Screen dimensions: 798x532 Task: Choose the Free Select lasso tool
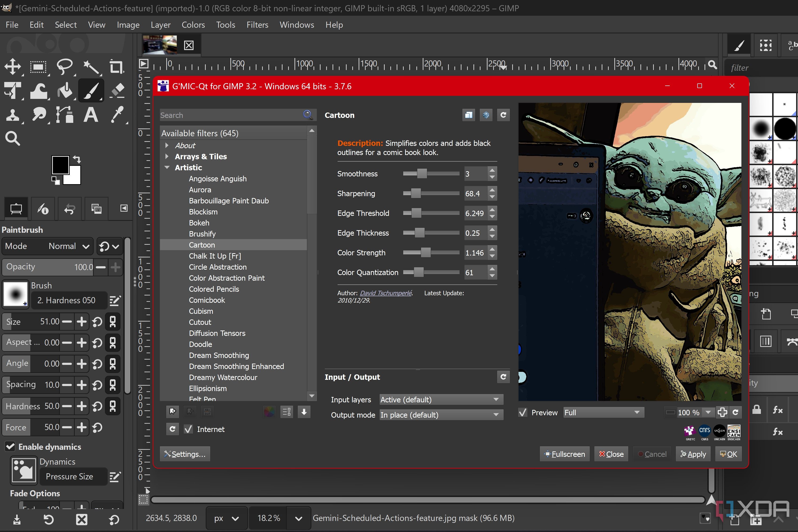pos(64,66)
